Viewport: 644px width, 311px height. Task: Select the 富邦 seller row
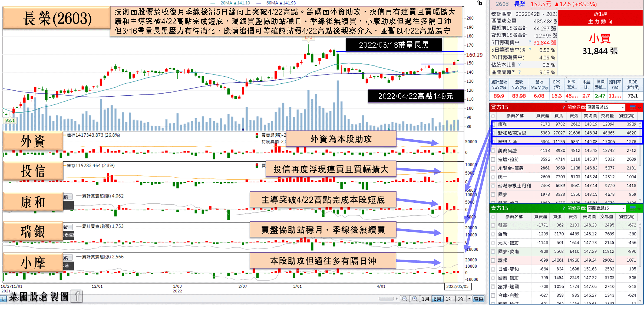tap(564, 260)
